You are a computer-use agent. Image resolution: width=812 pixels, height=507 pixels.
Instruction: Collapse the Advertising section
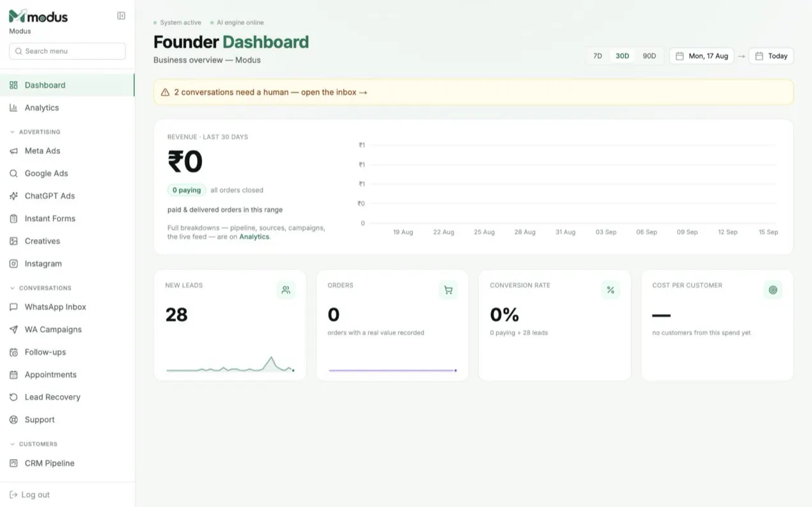click(36, 132)
